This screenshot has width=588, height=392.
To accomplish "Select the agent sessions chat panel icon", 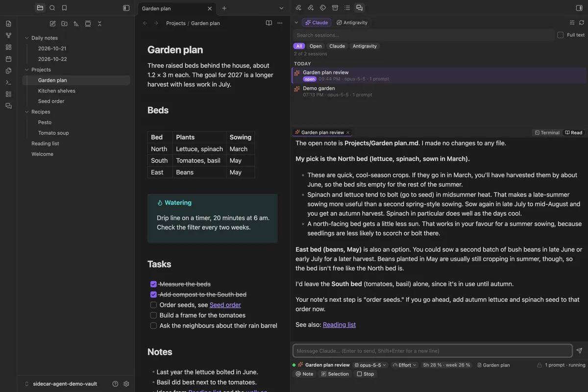I will (359, 8).
